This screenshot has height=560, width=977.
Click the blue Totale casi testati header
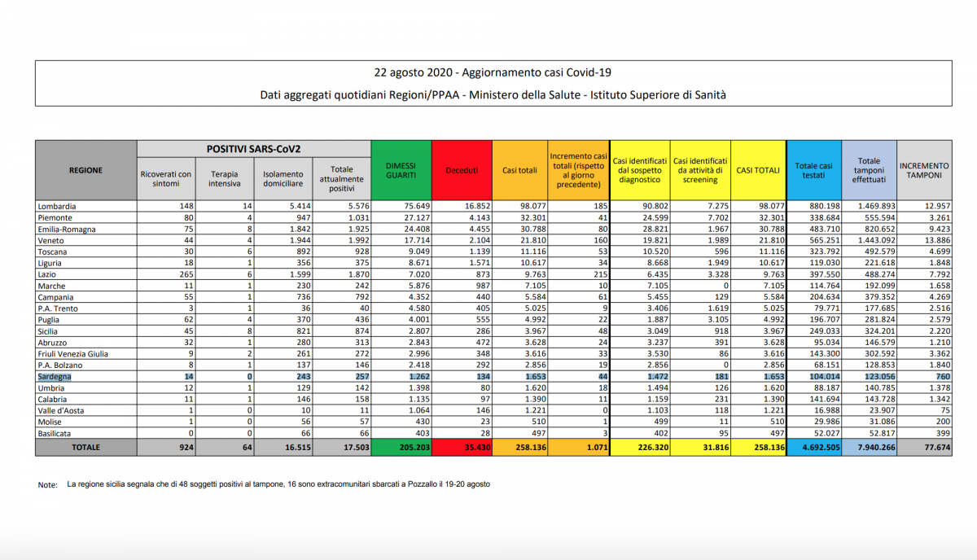[x=813, y=169]
